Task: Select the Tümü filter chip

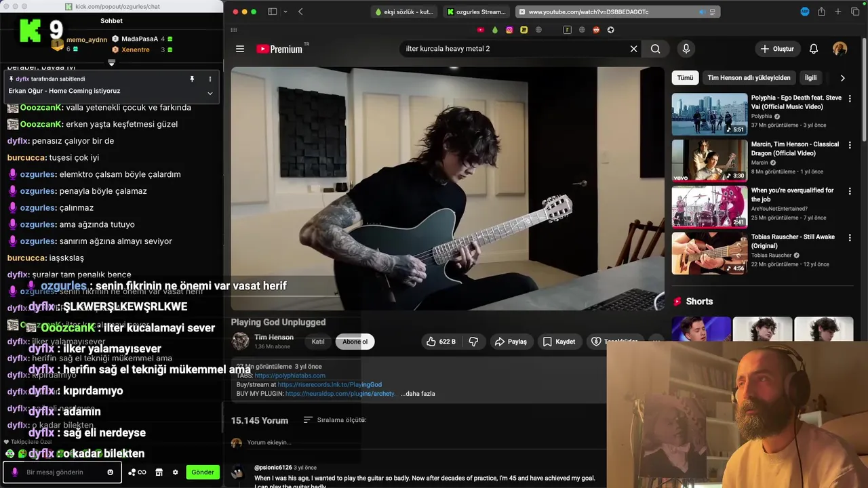Action: [685, 78]
